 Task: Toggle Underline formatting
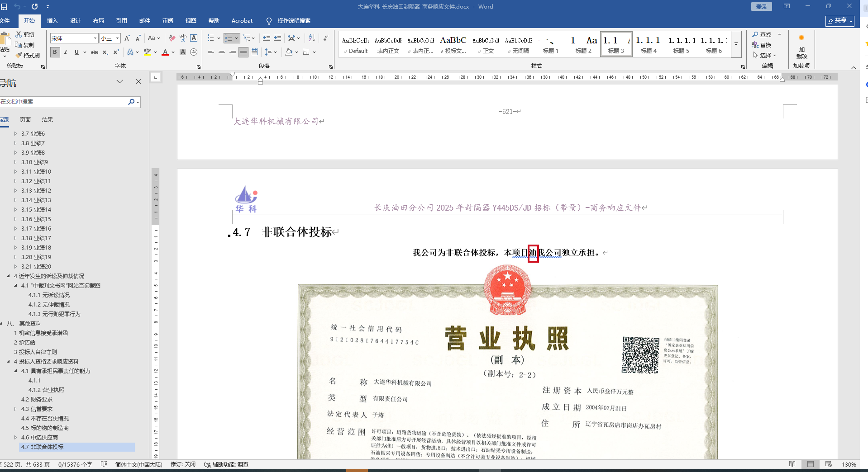pyautogui.click(x=76, y=52)
